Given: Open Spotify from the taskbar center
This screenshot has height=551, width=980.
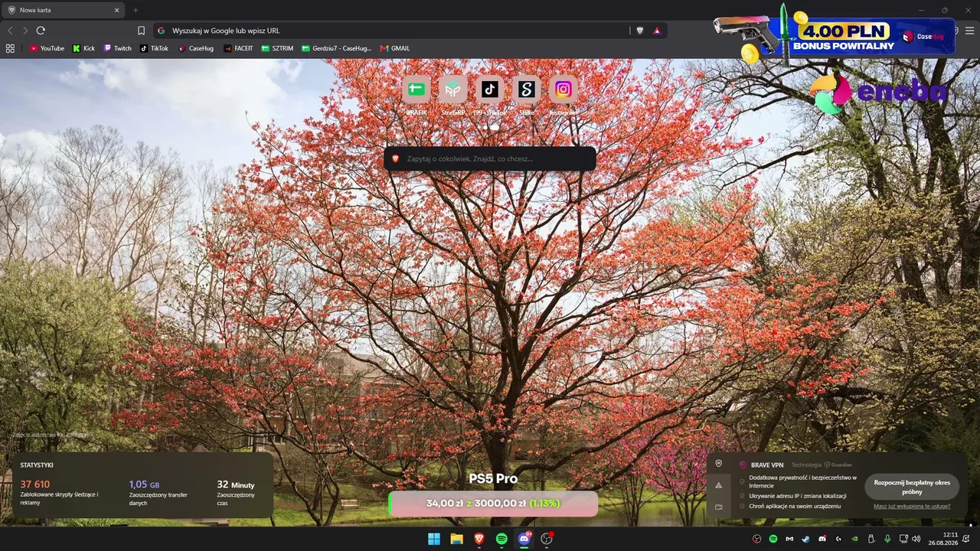Looking at the screenshot, I should click(501, 539).
